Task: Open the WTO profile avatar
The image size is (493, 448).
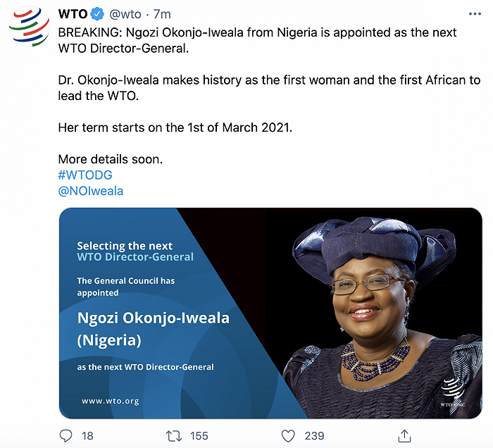Action: tap(30, 30)
